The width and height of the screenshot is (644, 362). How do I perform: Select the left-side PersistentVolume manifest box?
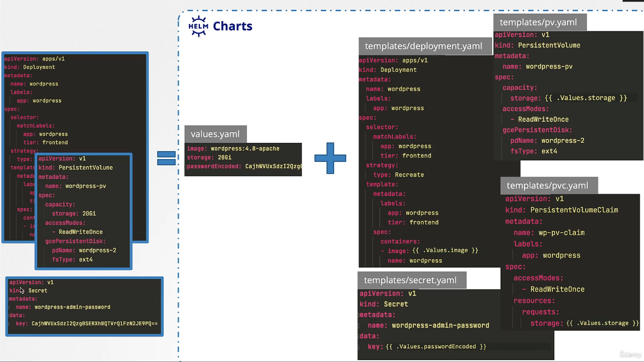[83, 210]
